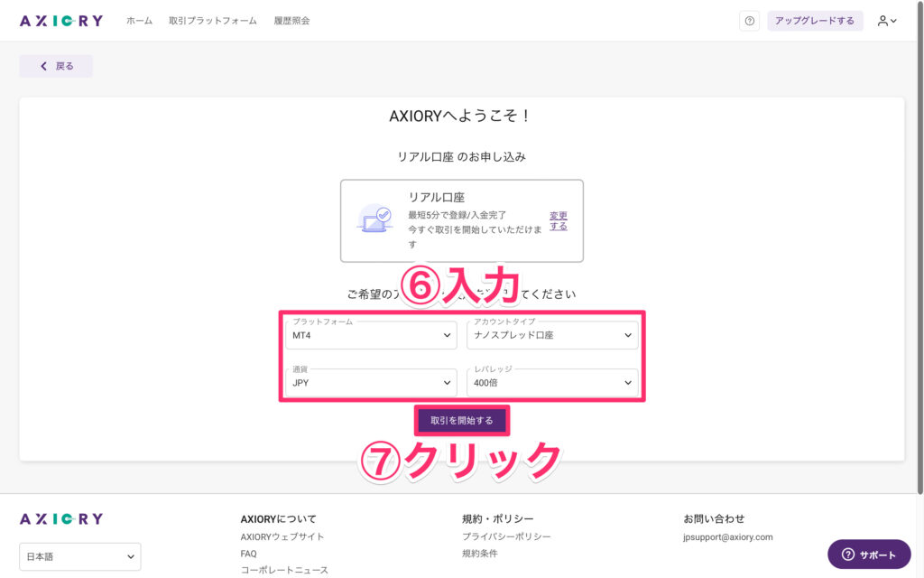Open the 規約条件 footer link
924x578 pixels.
pos(480,554)
